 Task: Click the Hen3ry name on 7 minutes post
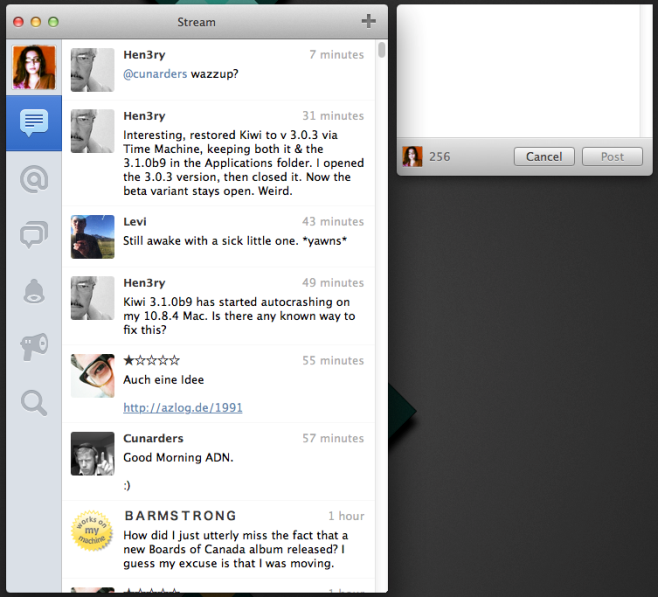pos(144,55)
